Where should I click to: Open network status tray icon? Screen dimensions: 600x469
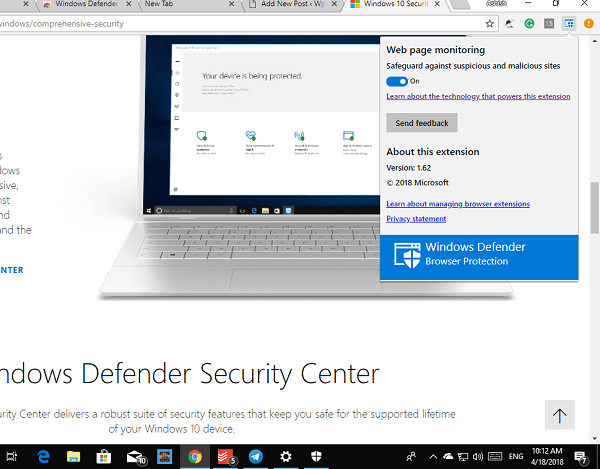(x=463, y=456)
